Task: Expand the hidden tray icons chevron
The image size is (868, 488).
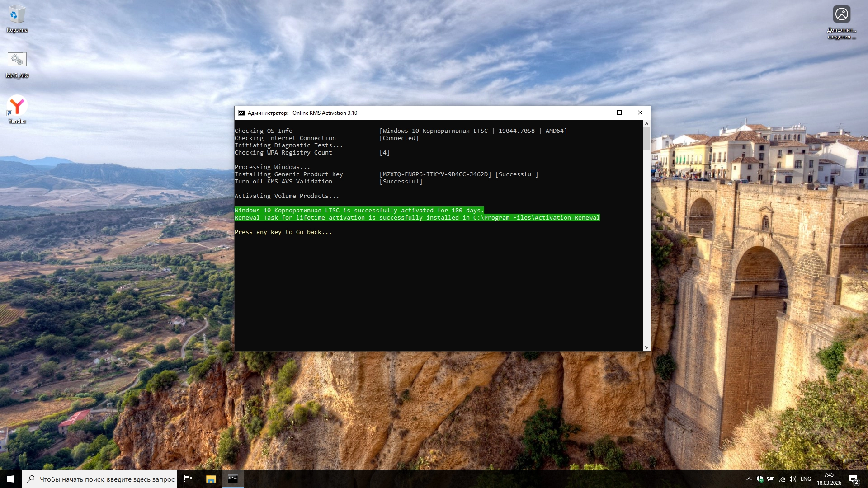Action: 749,479
